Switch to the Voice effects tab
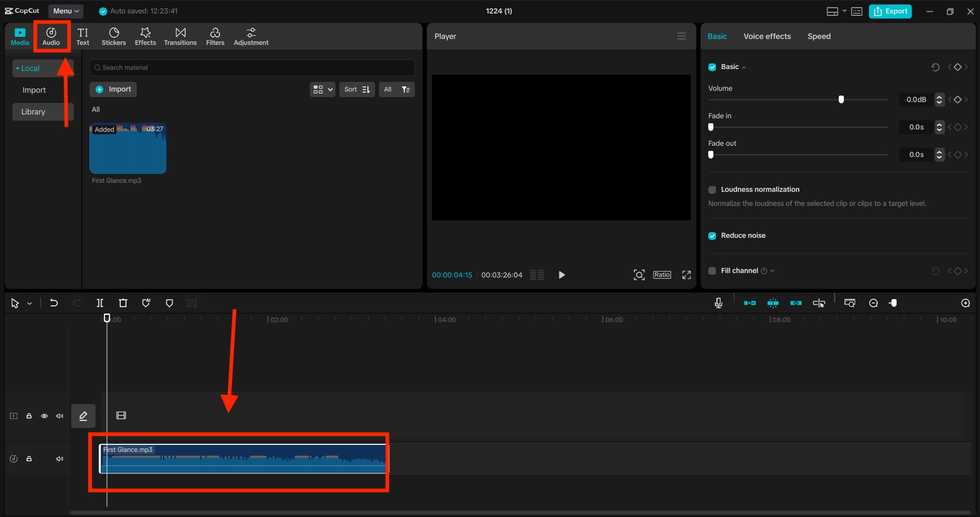 click(767, 36)
